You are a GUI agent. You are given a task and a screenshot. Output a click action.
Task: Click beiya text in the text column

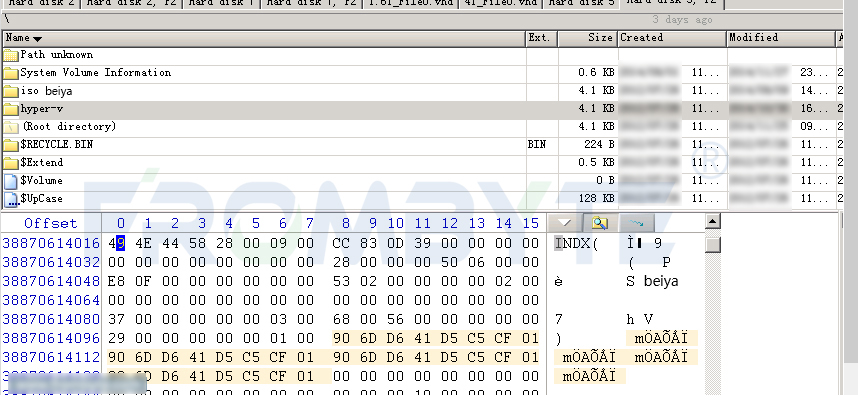(661, 281)
